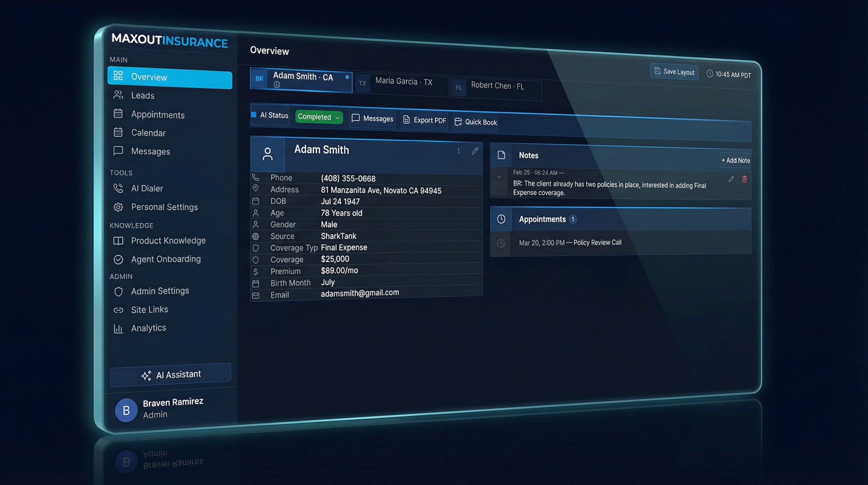868x485 pixels.
Task: Click the Braven Ramirez profile avatar
Action: point(126,410)
